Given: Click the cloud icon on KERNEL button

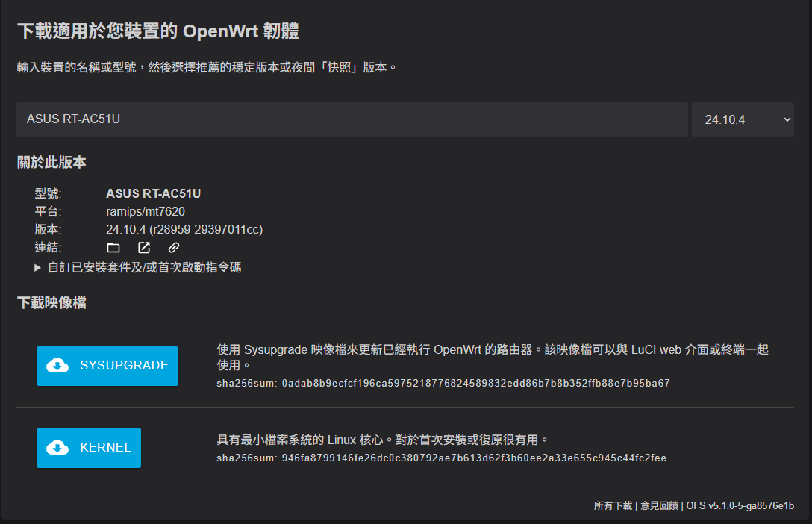Looking at the screenshot, I should point(57,447).
